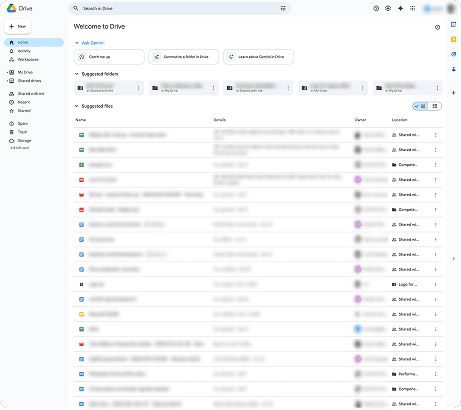Image resolution: width=461 pixels, height=410 pixels.
Task: Collapse the Suggested folders section
Action: click(x=77, y=74)
